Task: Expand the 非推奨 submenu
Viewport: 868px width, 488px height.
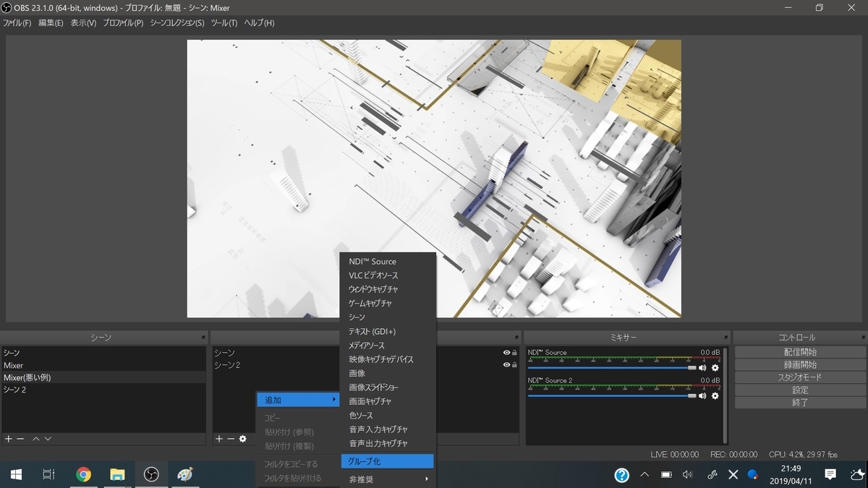Action: [x=387, y=479]
